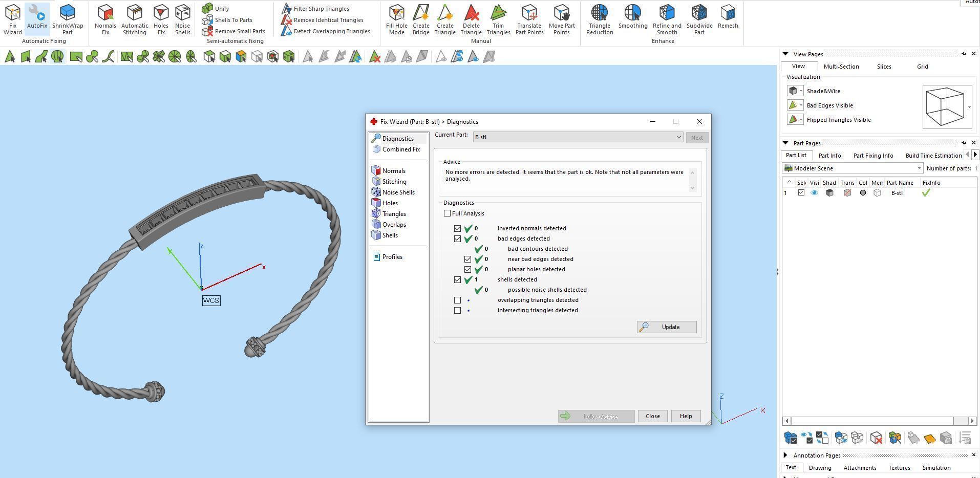Open the Part Fixing Info tab
The width and height of the screenshot is (980, 478).
[x=873, y=156]
